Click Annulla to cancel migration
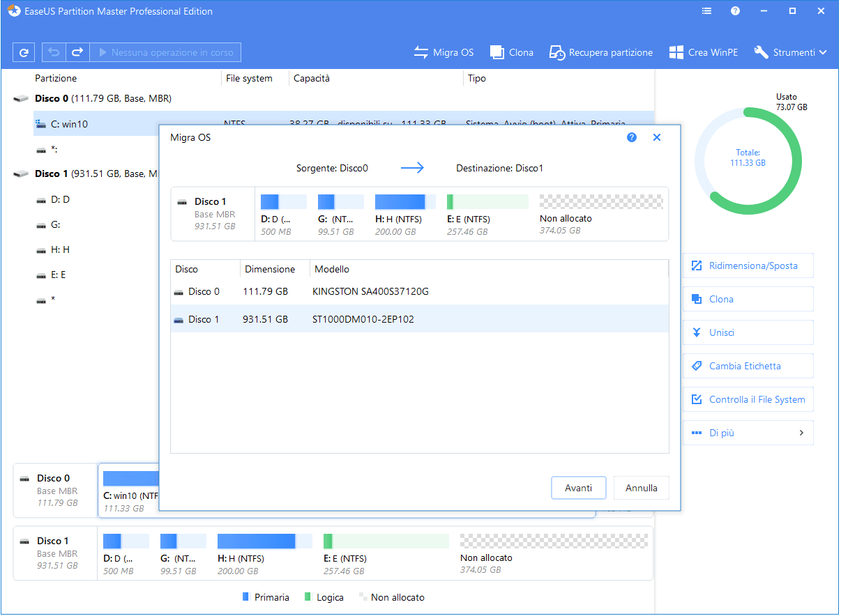Screen dimensions: 841x616 (x=641, y=488)
